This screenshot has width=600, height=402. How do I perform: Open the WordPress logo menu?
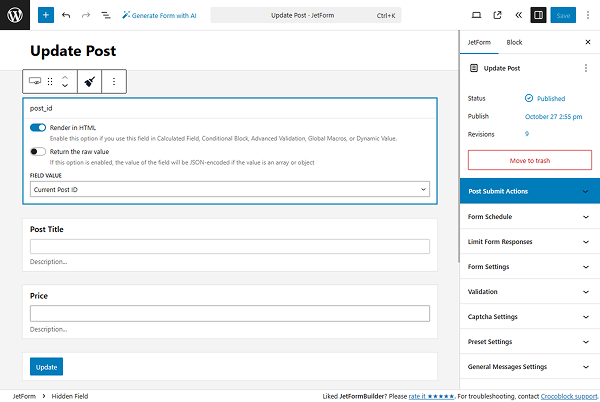coord(15,15)
